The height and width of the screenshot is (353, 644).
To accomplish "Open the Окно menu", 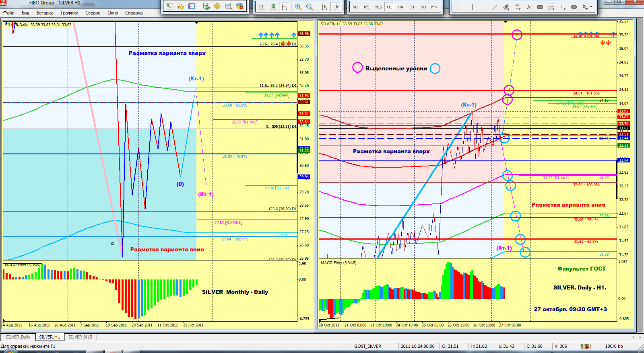I will click(x=113, y=13).
